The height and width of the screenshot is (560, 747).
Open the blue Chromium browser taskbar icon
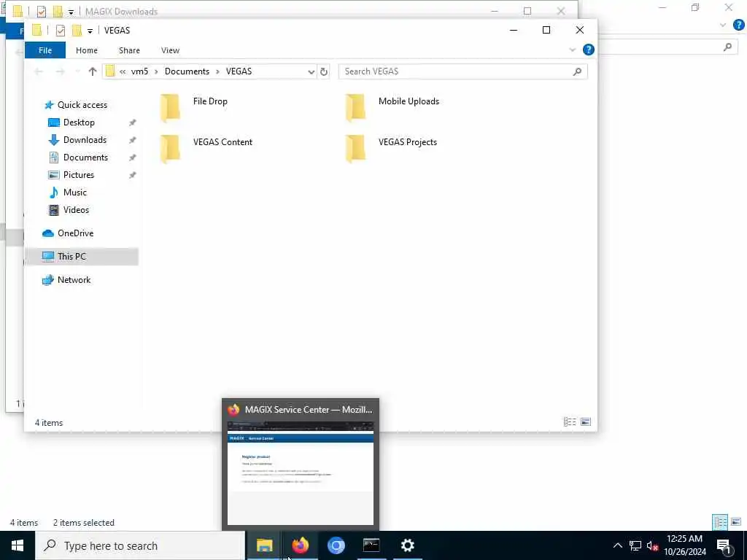point(336,545)
